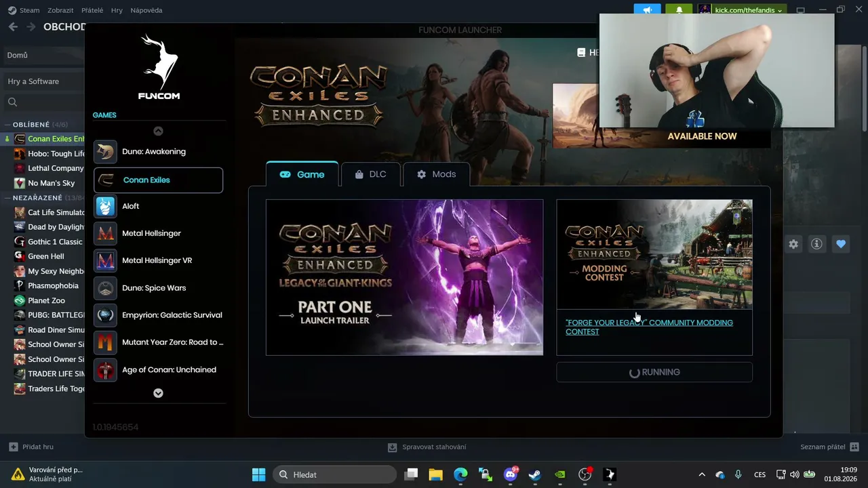Select Dune: Awakening in Funcom games list
The width and height of the screenshot is (868, 488).
(158, 152)
